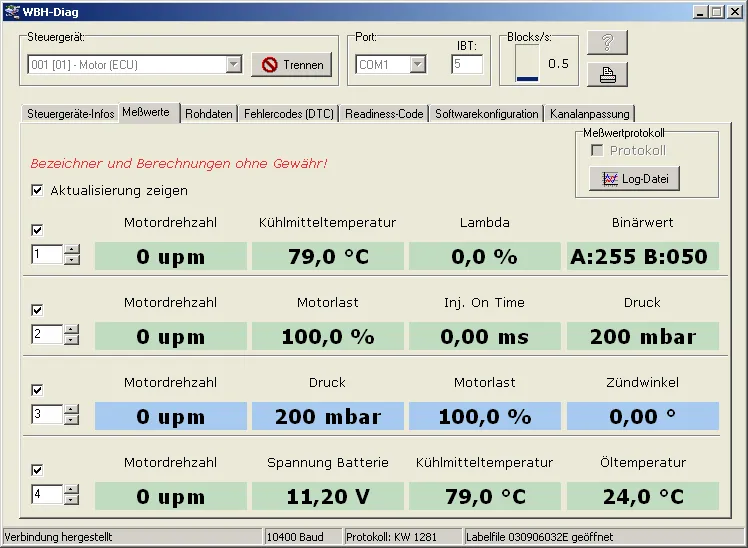
Task: Click the red Bezeichner und Berechnungen warning
Action: click(179, 164)
